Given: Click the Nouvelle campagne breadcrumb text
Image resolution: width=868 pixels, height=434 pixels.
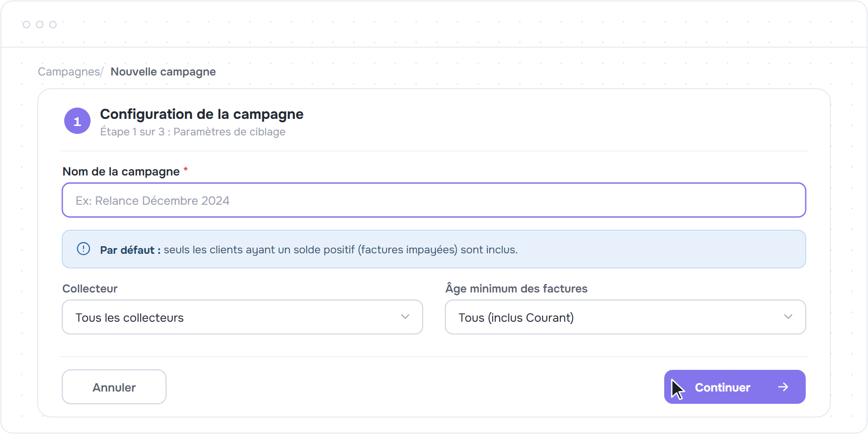Looking at the screenshot, I should coord(163,72).
